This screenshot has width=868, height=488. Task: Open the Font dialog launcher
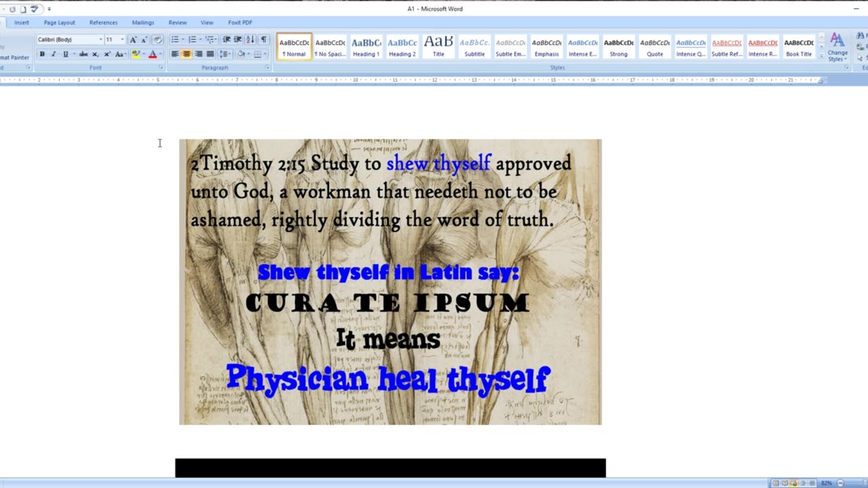pos(161,68)
